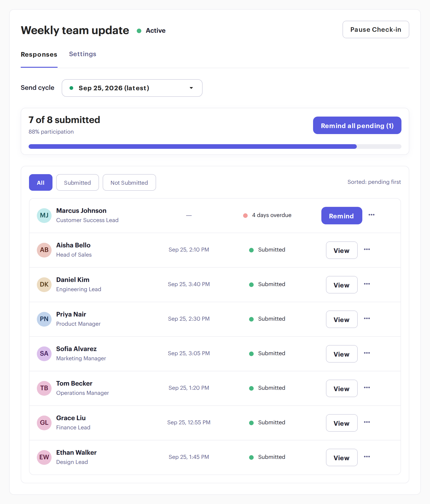The width and height of the screenshot is (430, 504).
Task: Select the All filter chip
Action: 41,182
